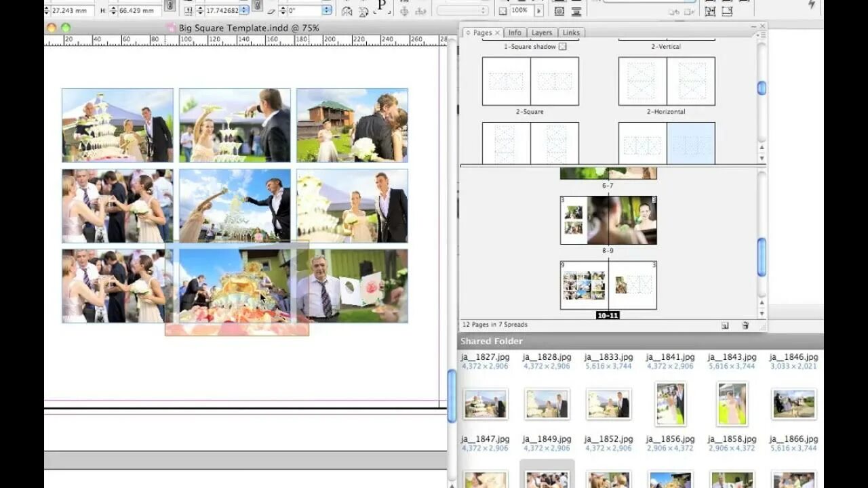The width and height of the screenshot is (868, 488).
Task: Click the large P type icon
Action: click(382, 7)
